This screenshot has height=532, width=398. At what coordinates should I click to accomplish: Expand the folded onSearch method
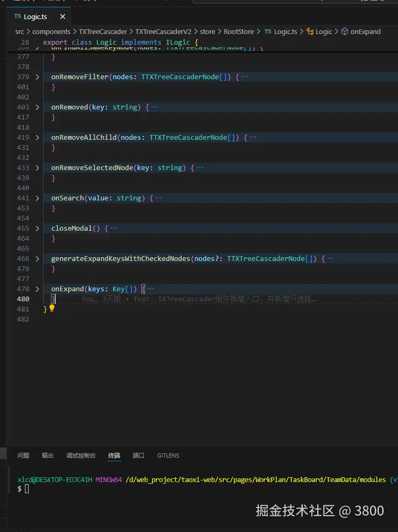(37, 198)
